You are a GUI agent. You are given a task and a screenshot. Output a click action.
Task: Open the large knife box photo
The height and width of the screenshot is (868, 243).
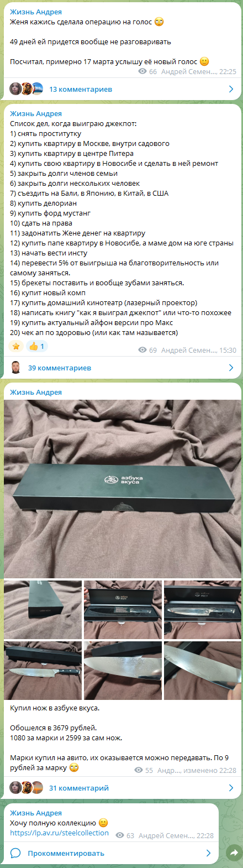123,488
